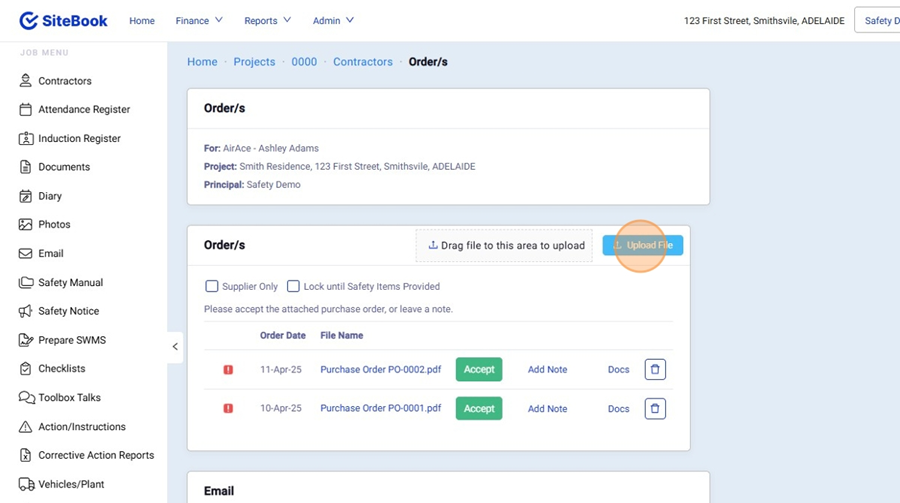
Task: Click the trash icon for PO-0001
Action: click(655, 408)
